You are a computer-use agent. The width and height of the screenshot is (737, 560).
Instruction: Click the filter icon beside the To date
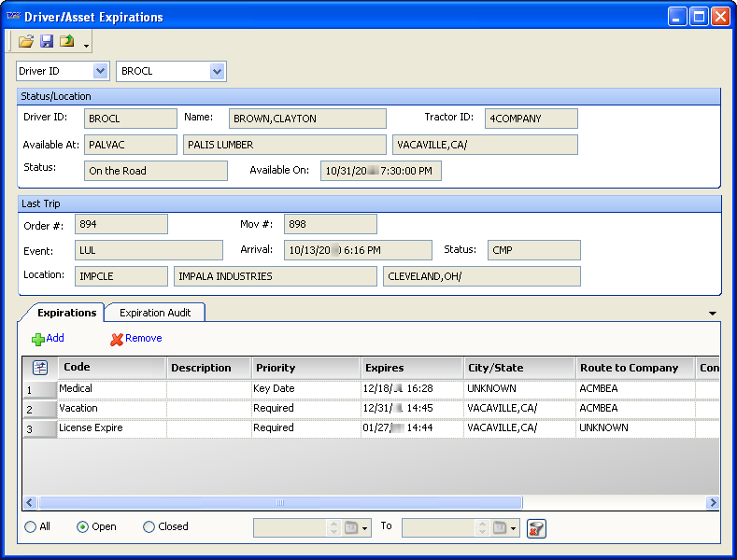coord(536,528)
